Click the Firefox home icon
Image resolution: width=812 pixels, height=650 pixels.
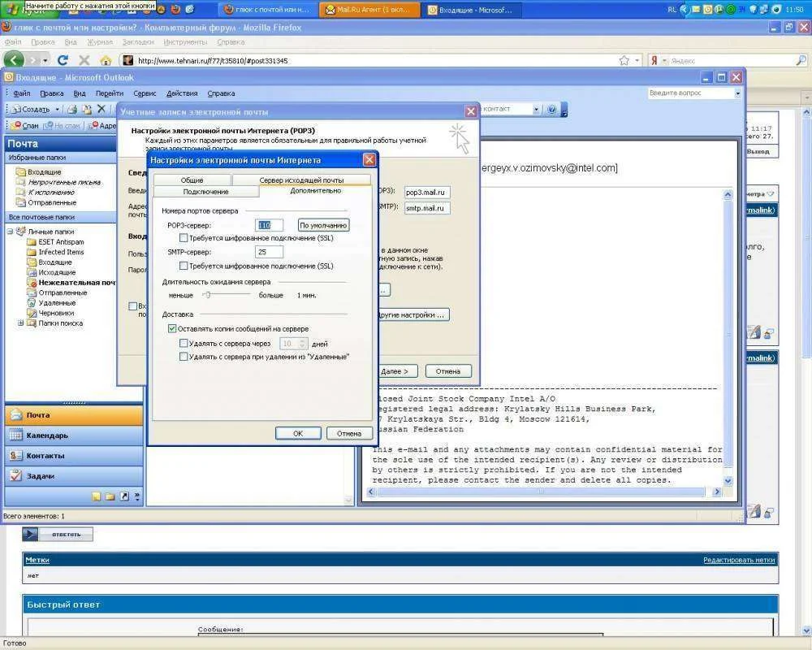(105, 61)
